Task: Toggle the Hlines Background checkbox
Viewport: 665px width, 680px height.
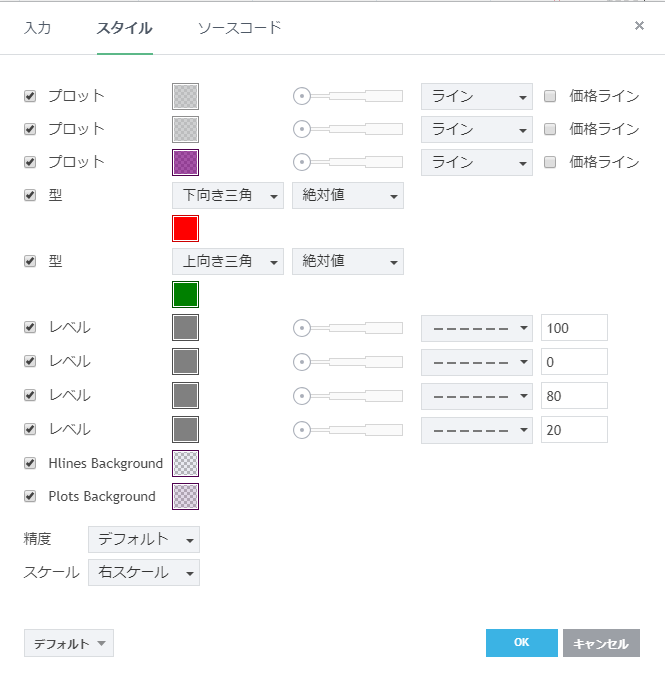Action: (x=30, y=464)
